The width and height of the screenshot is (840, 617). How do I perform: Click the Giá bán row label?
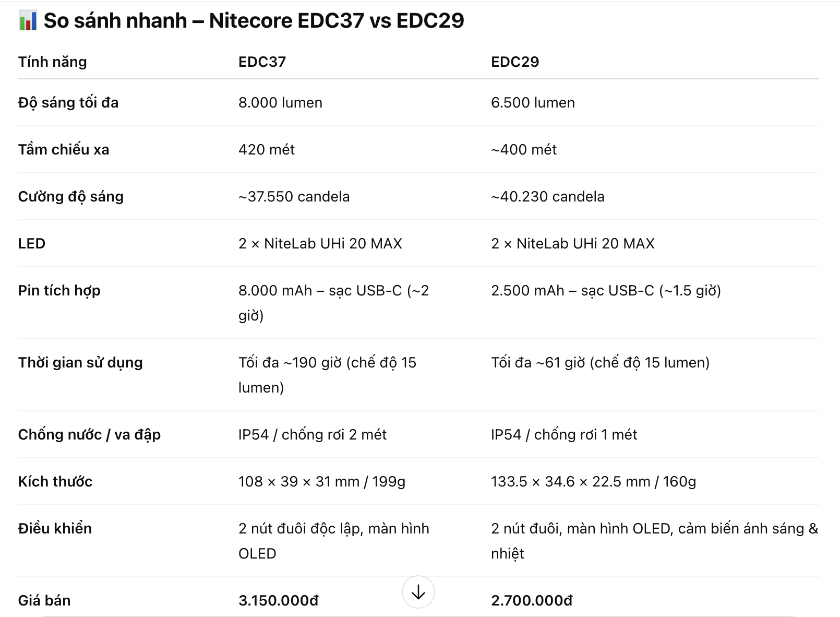pos(44,600)
